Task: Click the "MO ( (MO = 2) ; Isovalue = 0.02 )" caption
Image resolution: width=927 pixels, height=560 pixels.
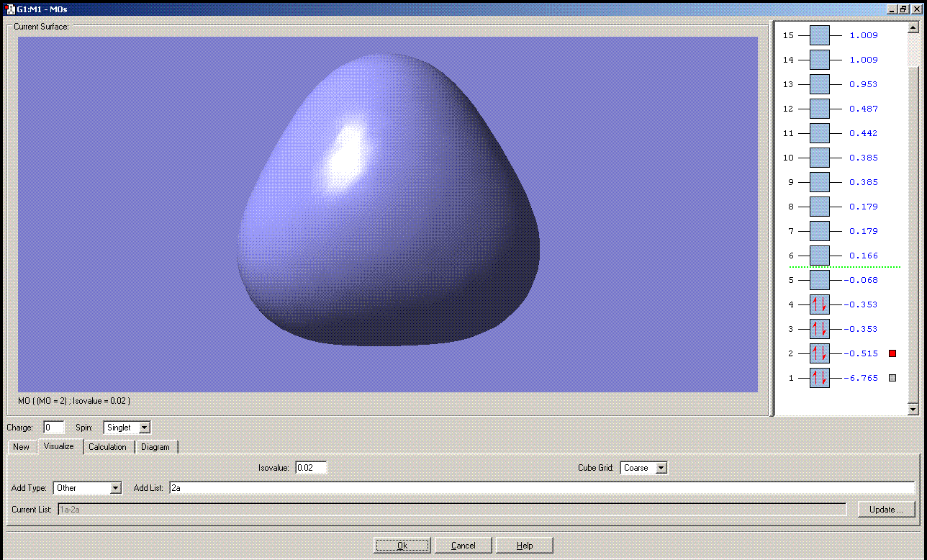Action: tap(74, 400)
